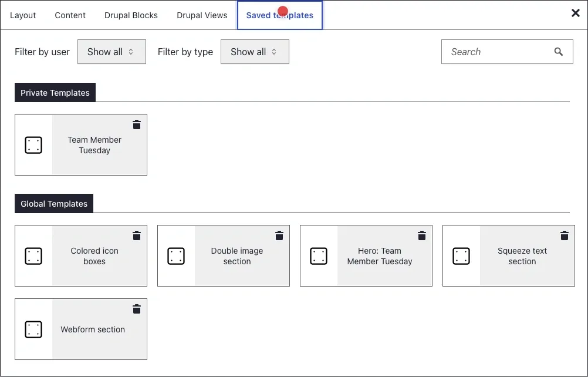Select the Webform section template name

93,329
